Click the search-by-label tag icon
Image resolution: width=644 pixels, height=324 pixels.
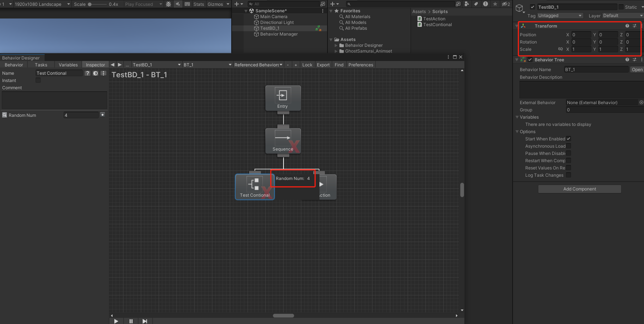point(476,4)
